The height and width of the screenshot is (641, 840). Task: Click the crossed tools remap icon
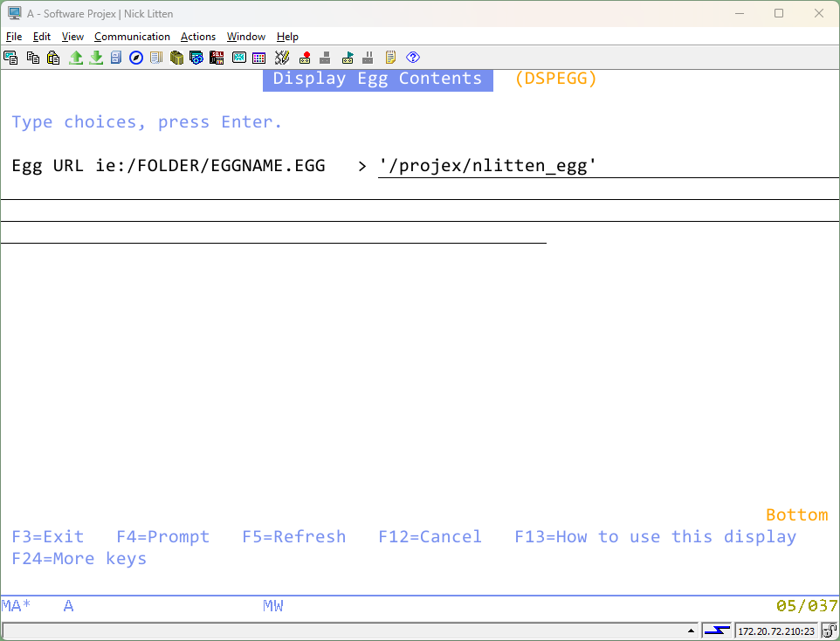282,58
